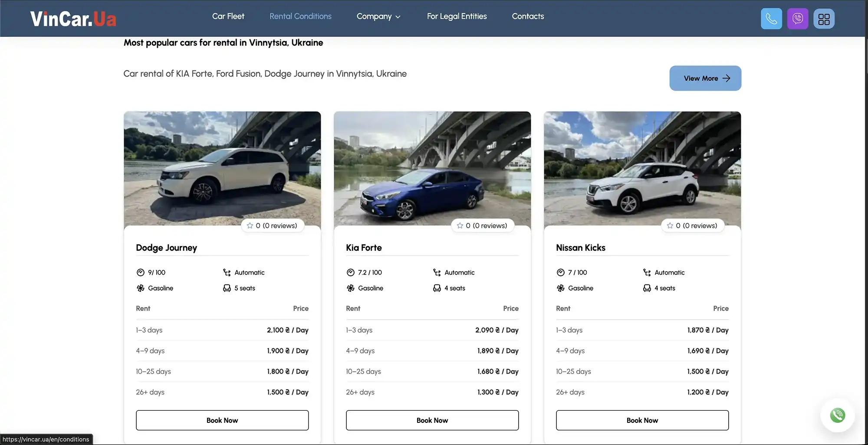Open the Viber contact icon in header
Viewport: 868px width, 445px height.
[798, 19]
